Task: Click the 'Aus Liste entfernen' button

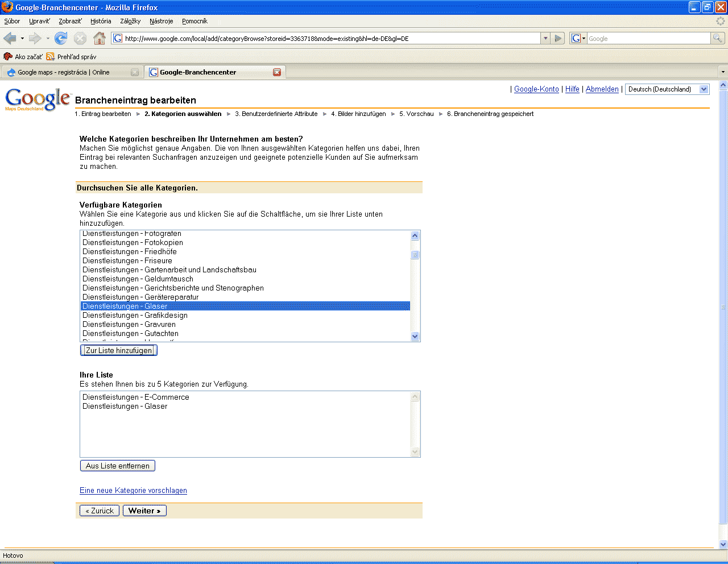Action: click(118, 466)
